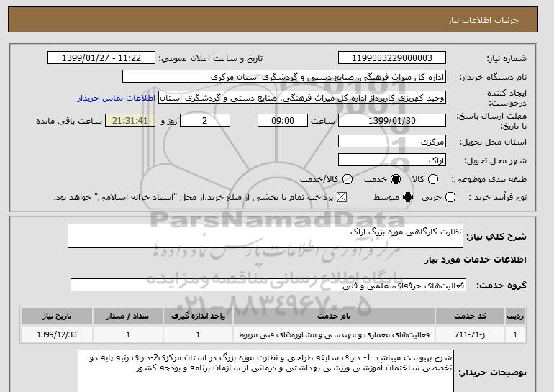Click the delivery city field اراک

[x=392, y=160]
